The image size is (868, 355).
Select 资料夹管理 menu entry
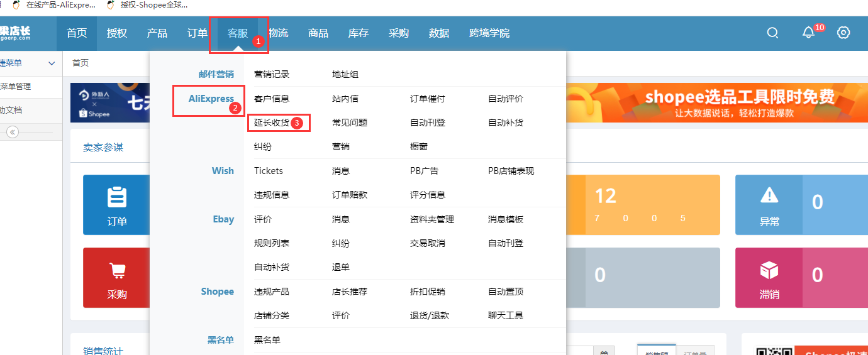[432, 219]
